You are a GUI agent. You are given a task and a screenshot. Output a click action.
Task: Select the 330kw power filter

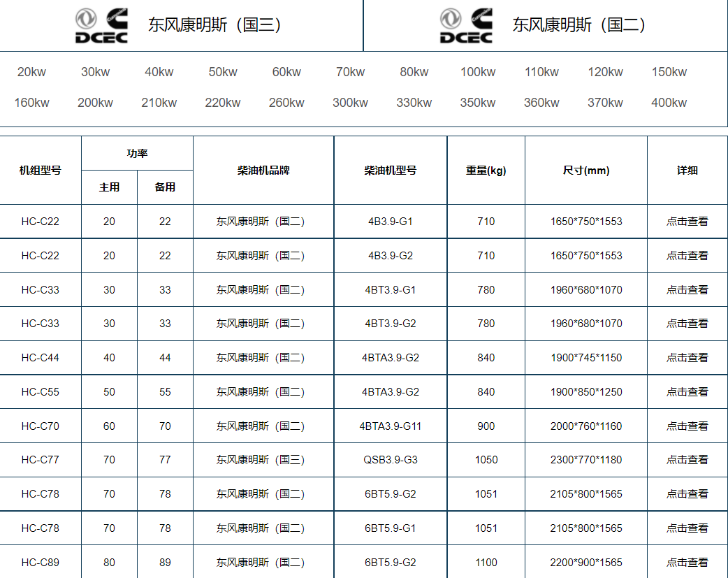(x=414, y=103)
